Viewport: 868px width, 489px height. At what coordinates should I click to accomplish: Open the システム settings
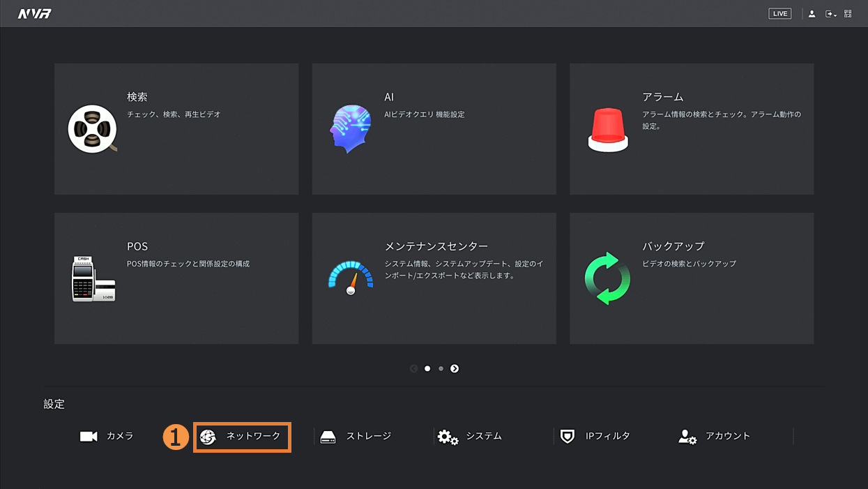[x=469, y=436]
